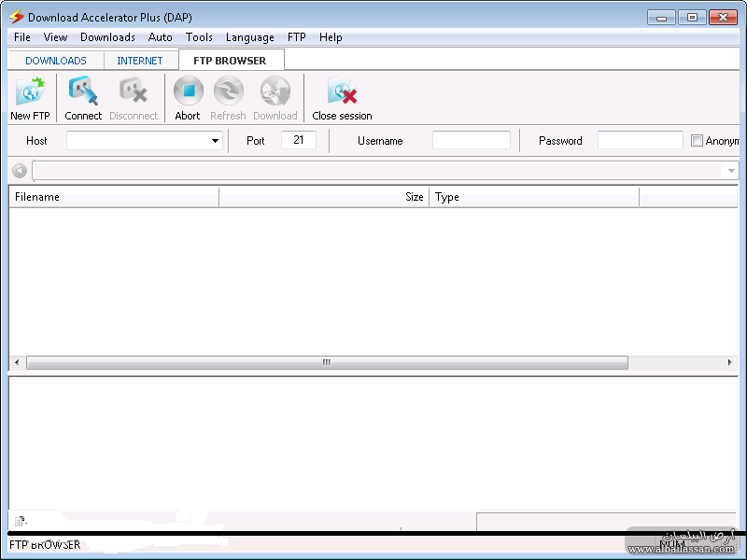Click the Close session icon
Viewport: 747px width, 560px height.
[x=342, y=91]
